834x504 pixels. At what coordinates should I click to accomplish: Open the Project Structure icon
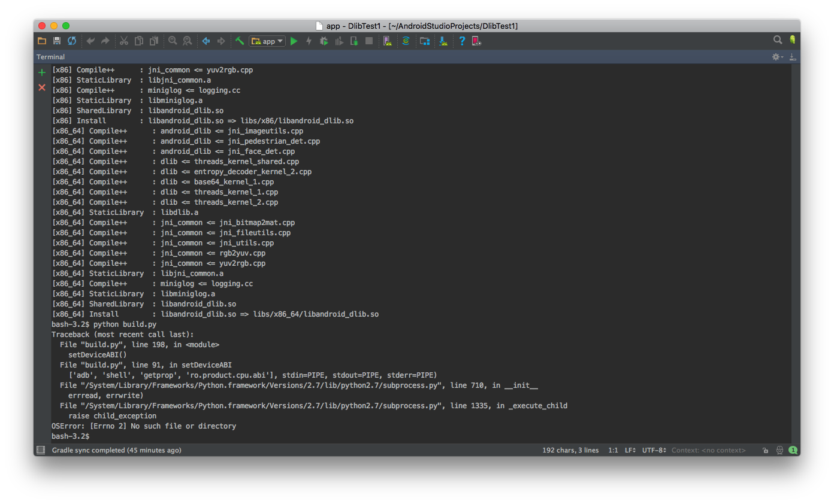pos(425,41)
